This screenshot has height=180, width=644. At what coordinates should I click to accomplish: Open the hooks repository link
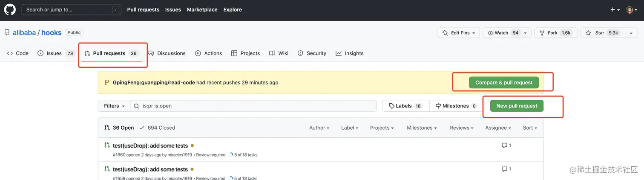coord(52,32)
